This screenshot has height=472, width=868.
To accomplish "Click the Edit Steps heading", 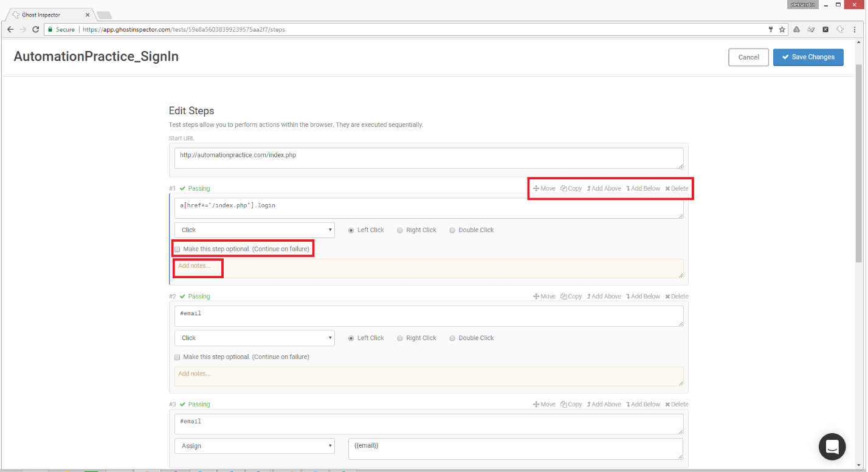I will point(191,111).
